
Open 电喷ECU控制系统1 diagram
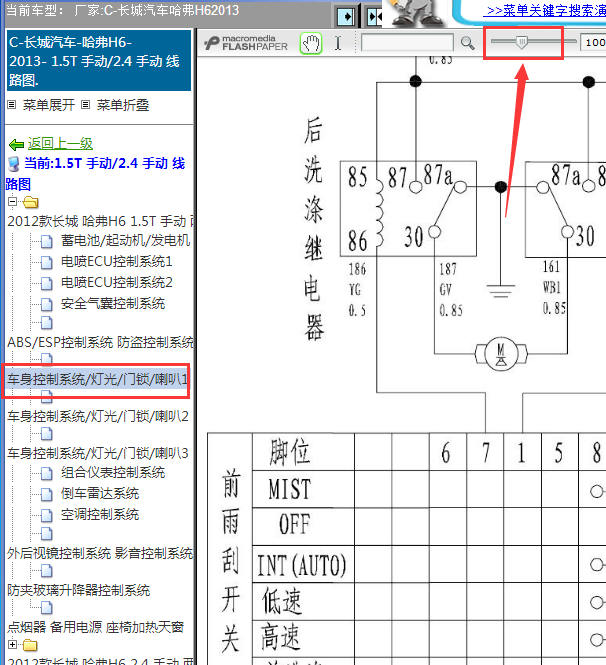click(x=117, y=262)
